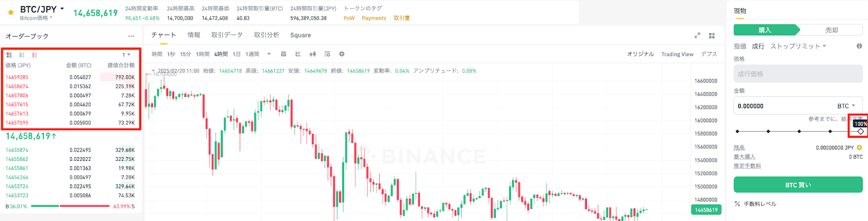
Task: Switch to the 購入 (buy) side
Action: pos(765,30)
